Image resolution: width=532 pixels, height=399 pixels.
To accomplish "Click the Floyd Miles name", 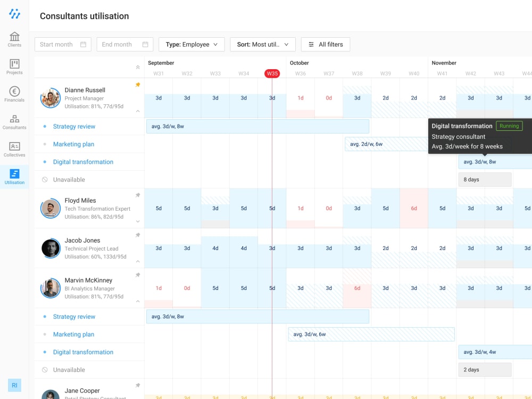I will coord(80,201).
